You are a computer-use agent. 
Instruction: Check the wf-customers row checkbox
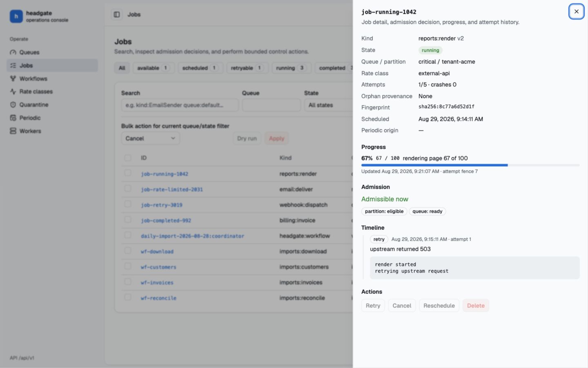pos(128,266)
